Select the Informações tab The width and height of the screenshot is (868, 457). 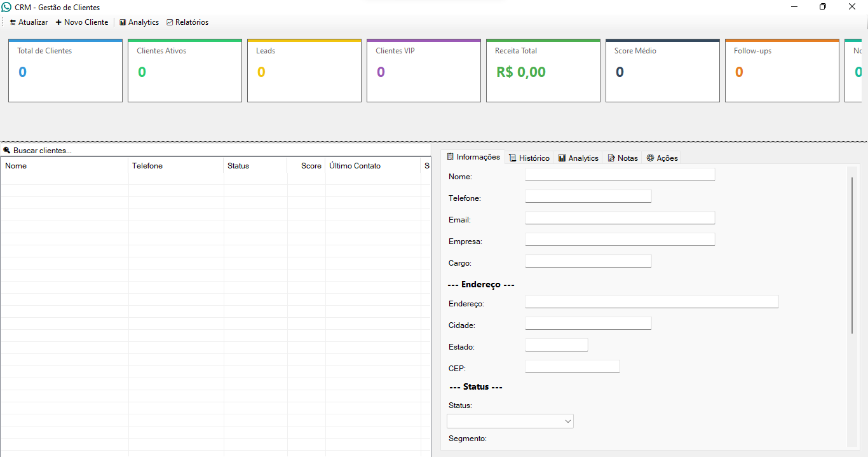click(473, 157)
